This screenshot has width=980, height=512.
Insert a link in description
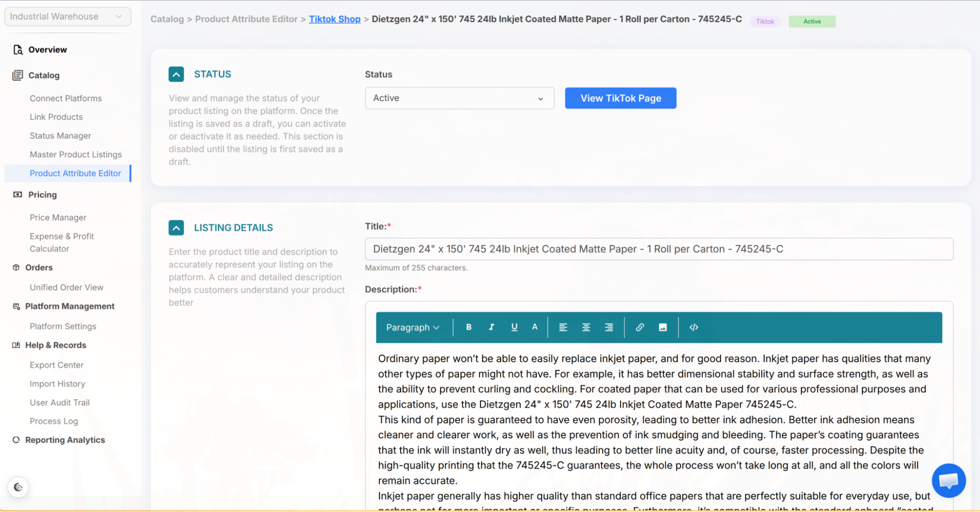coord(640,327)
